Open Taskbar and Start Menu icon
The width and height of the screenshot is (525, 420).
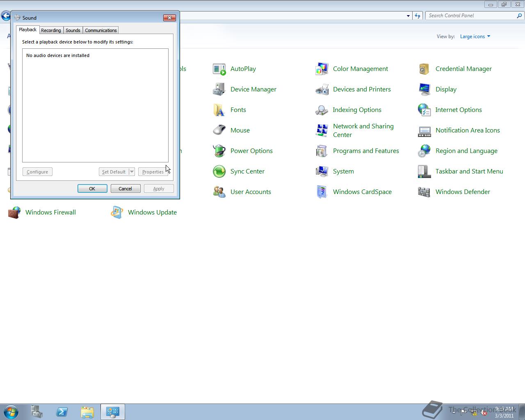[x=425, y=171]
